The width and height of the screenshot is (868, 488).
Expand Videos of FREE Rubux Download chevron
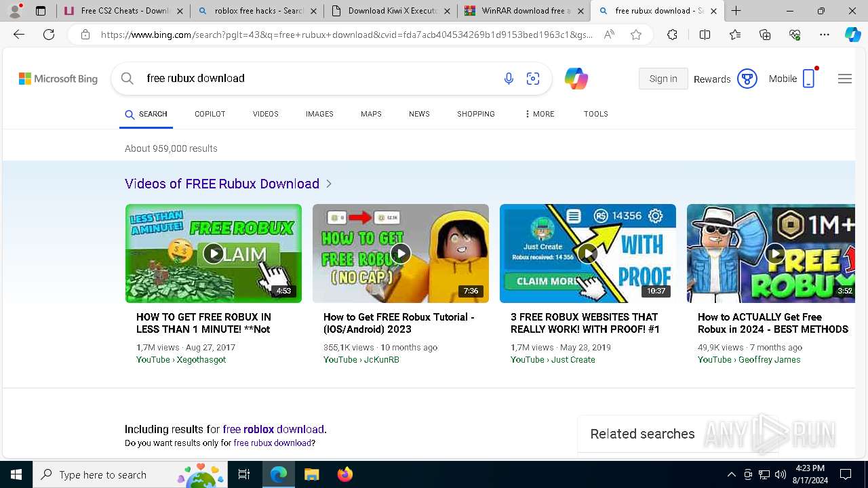(x=329, y=184)
